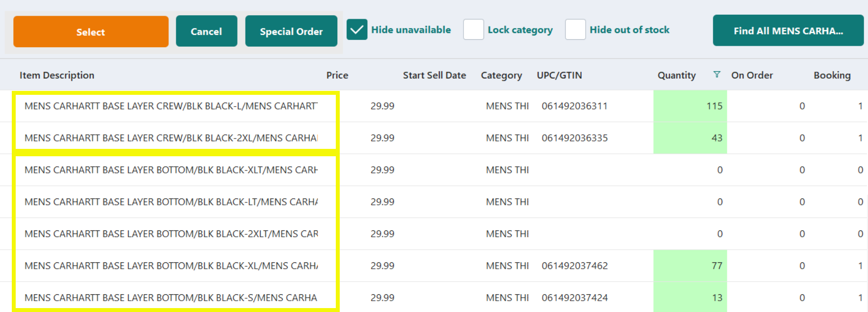Click the zero quantity in BLACK-LT row

[720, 202]
